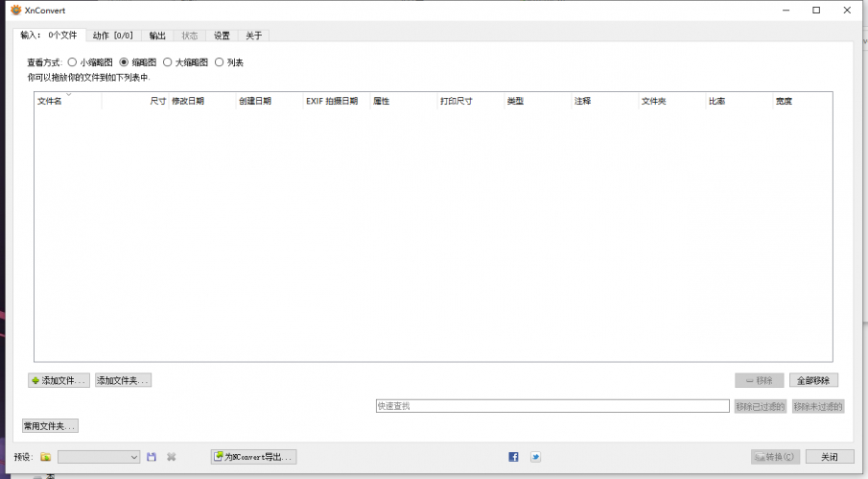Switch to 输入: 0个文件 tab
The image size is (868, 479).
click(49, 35)
